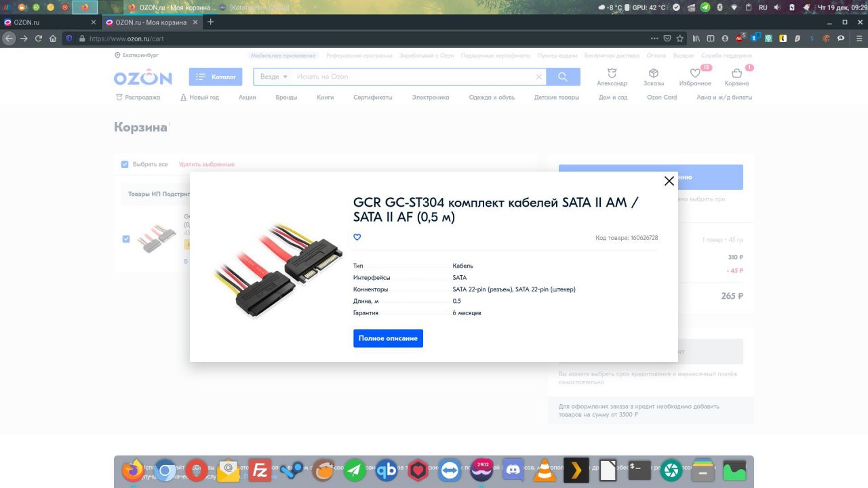
Task: Toggle the Firefox sidebar icon
Action: (711, 39)
